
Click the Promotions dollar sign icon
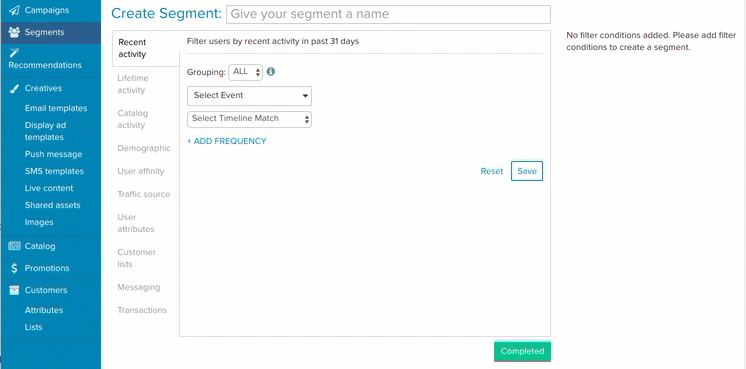[14, 268]
